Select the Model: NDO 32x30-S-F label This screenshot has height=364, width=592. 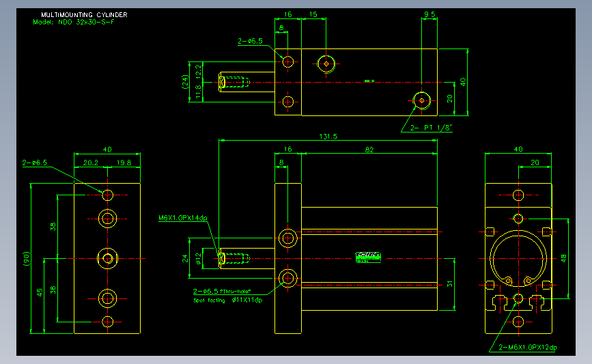(74, 22)
